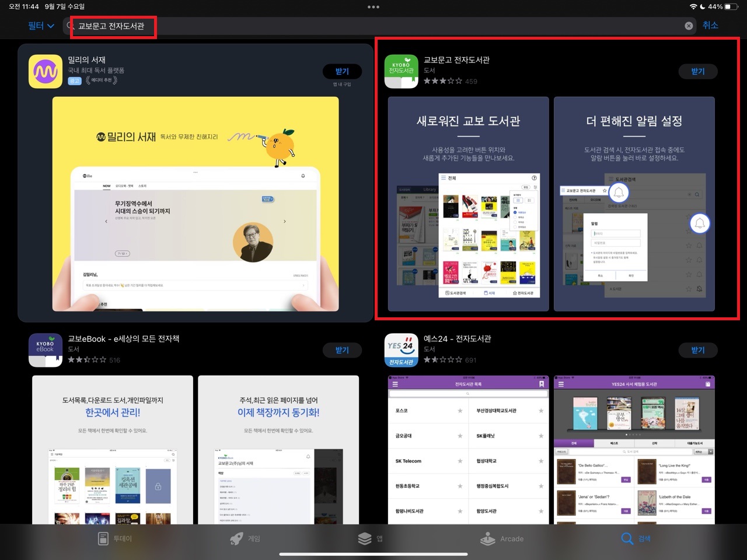The width and height of the screenshot is (747, 560).
Task: Switch to the 투데이 tab
Action: pos(114,538)
